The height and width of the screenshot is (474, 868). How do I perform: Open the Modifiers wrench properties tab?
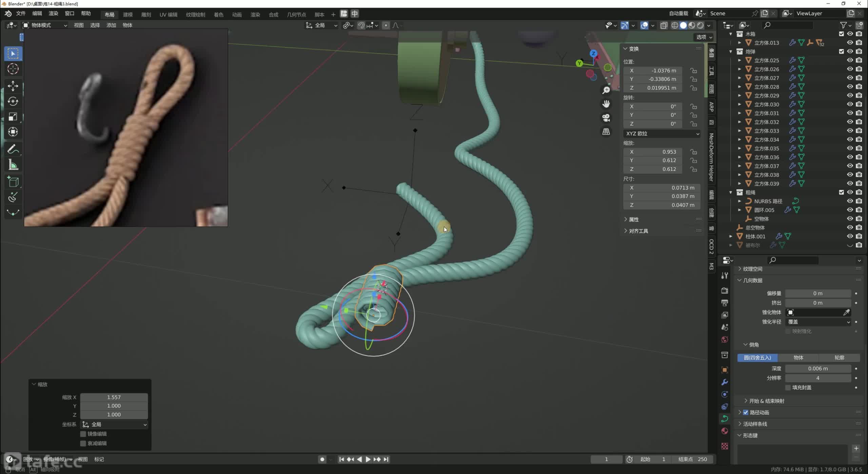point(725,382)
